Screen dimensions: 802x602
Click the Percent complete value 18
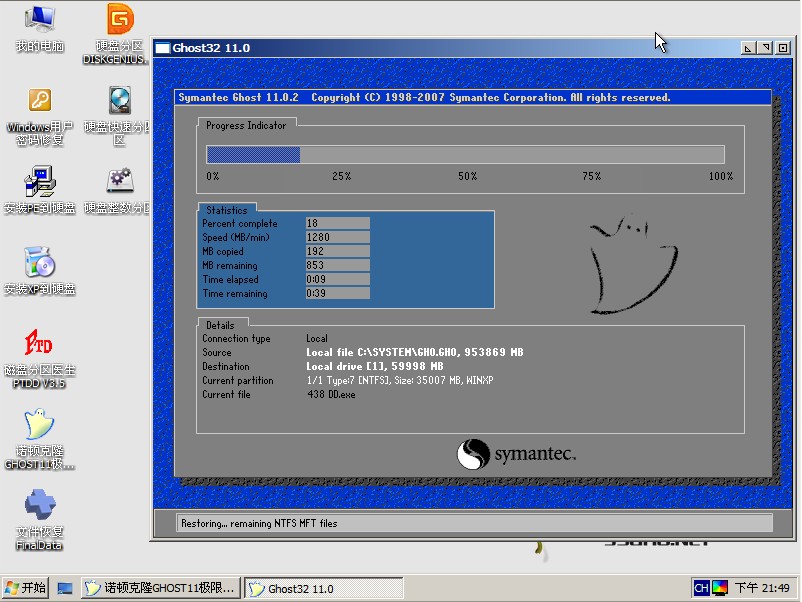pos(338,224)
